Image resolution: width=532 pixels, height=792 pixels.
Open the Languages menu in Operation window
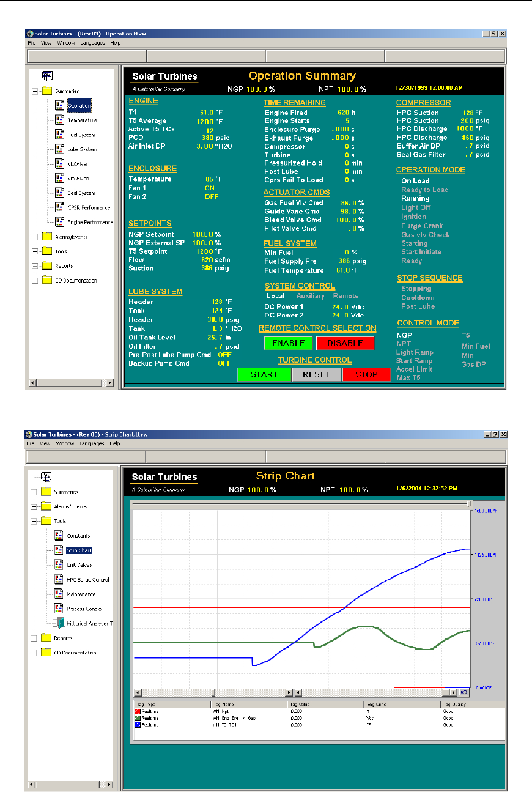(92, 43)
